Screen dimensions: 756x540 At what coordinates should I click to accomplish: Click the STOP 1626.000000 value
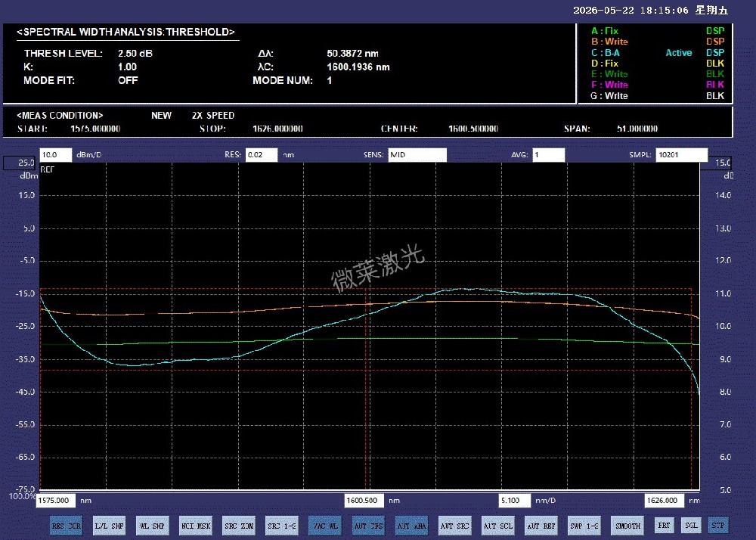pos(277,129)
